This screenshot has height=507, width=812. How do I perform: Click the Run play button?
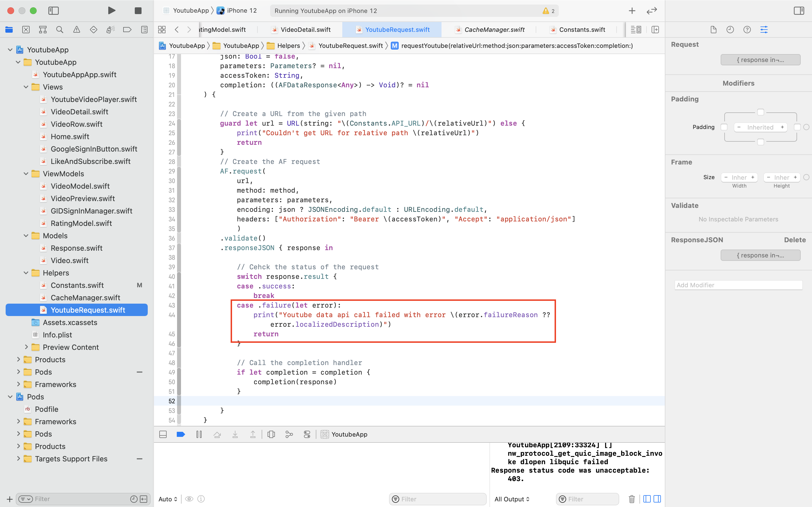[112, 10]
